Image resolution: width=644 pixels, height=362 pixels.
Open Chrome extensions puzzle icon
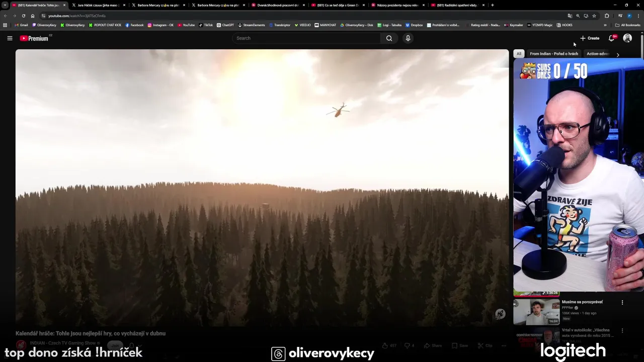(607, 16)
